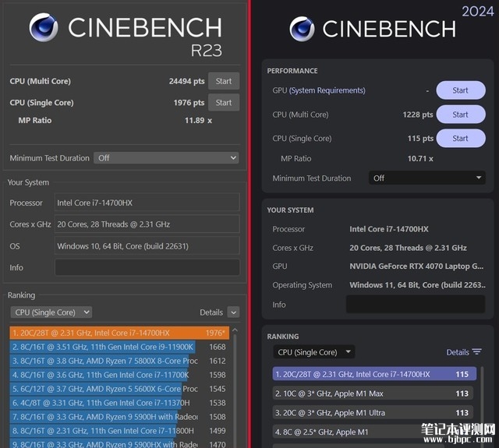Select 2024 ranking row Apple M1 Max
This screenshot has width=499, height=448.
tap(373, 393)
